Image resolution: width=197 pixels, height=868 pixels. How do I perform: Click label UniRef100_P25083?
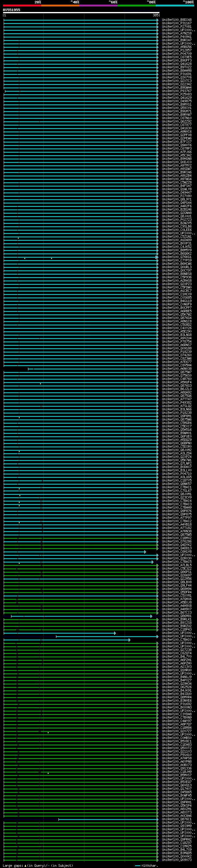click(x=177, y=94)
